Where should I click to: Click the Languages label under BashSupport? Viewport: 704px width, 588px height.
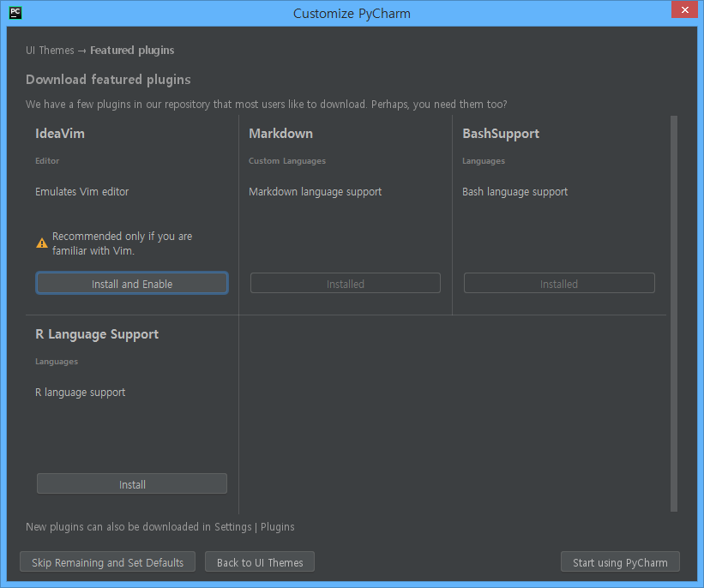pyautogui.click(x=484, y=161)
